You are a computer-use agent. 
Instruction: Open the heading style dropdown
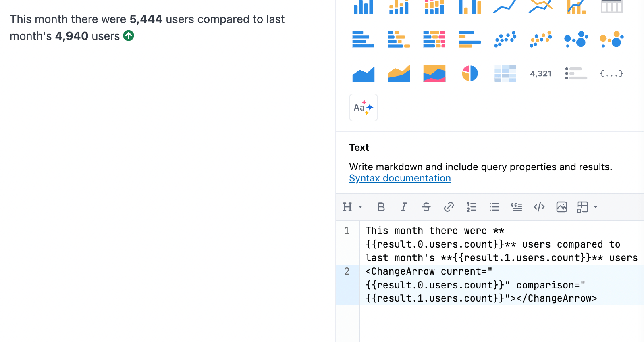tap(353, 207)
